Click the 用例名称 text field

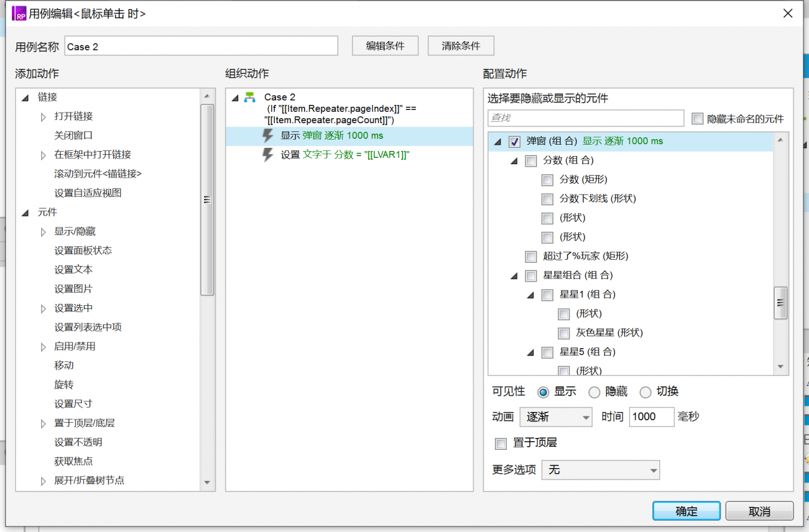(x=201, y=46)
